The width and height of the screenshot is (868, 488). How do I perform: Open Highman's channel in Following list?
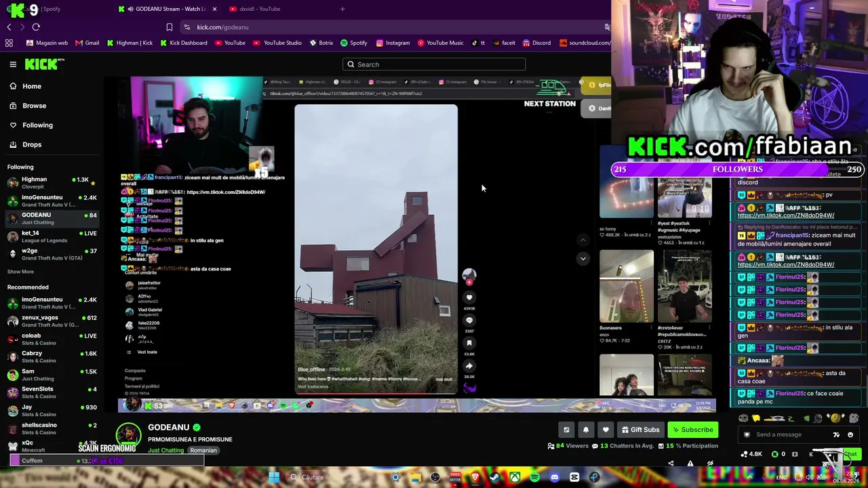[52, 182]
